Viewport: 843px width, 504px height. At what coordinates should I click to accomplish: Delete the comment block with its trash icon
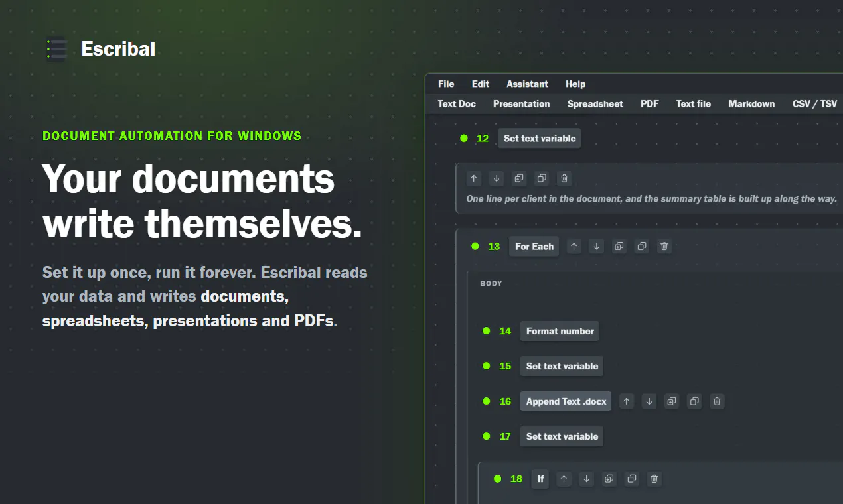tap(564, 178)
